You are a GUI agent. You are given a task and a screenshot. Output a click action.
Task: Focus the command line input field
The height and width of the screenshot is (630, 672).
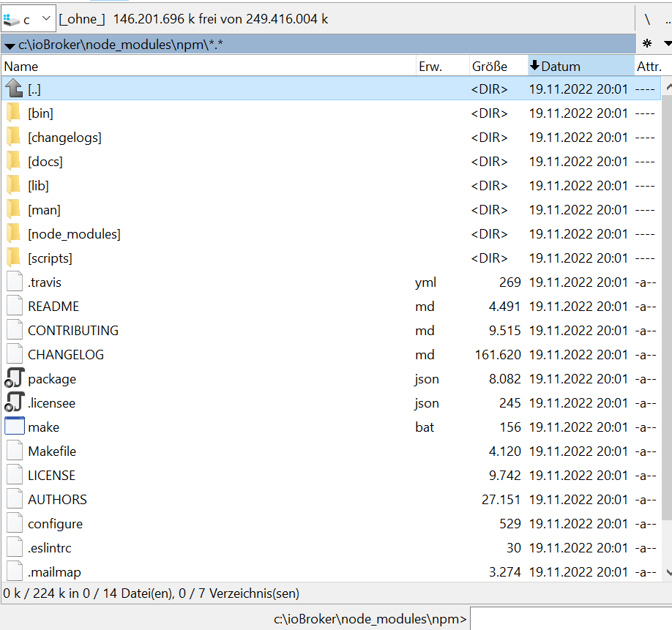571,618
